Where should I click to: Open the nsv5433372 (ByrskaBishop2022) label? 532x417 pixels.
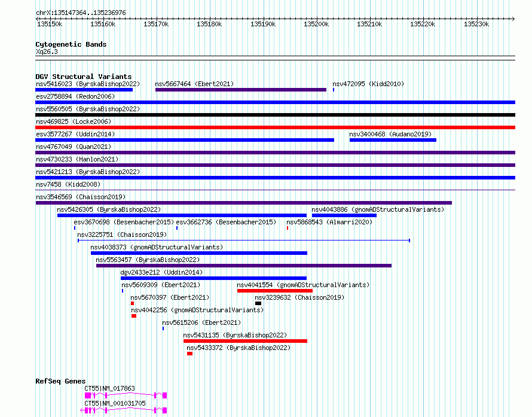tap(239, 348)
